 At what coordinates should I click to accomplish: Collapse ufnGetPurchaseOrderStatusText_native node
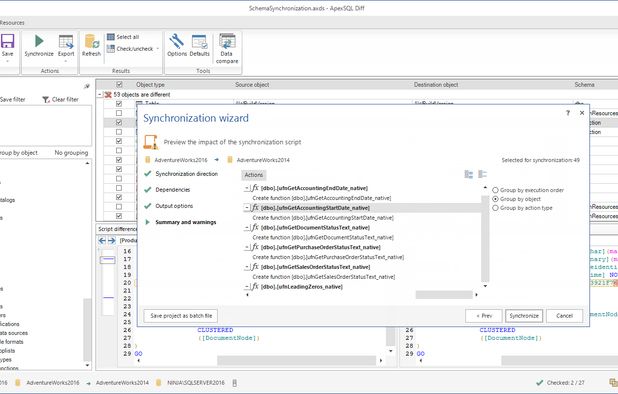(x=247, y=247)
